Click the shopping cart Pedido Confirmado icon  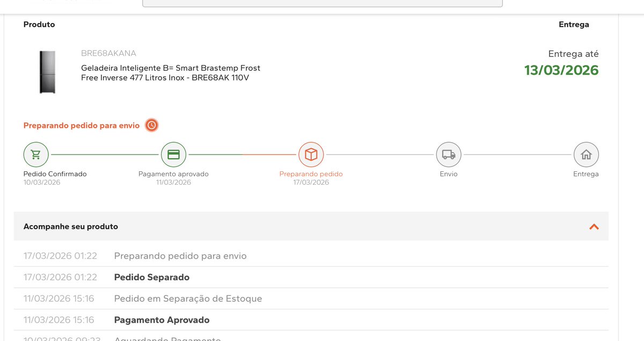36,155
